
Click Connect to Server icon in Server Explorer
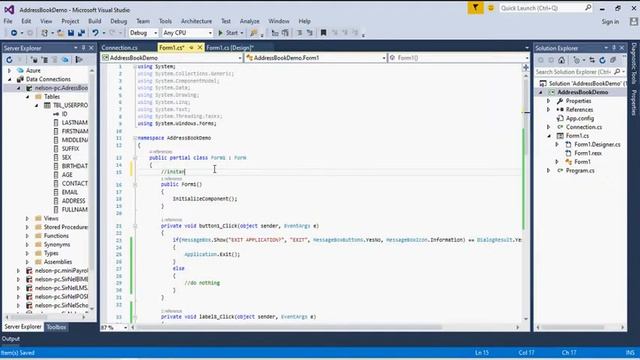coord(44,60)
